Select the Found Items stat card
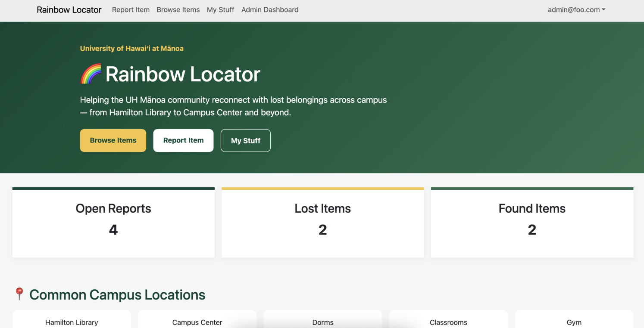The width and height of the screenshot is (644, 328). pos(532,223)
